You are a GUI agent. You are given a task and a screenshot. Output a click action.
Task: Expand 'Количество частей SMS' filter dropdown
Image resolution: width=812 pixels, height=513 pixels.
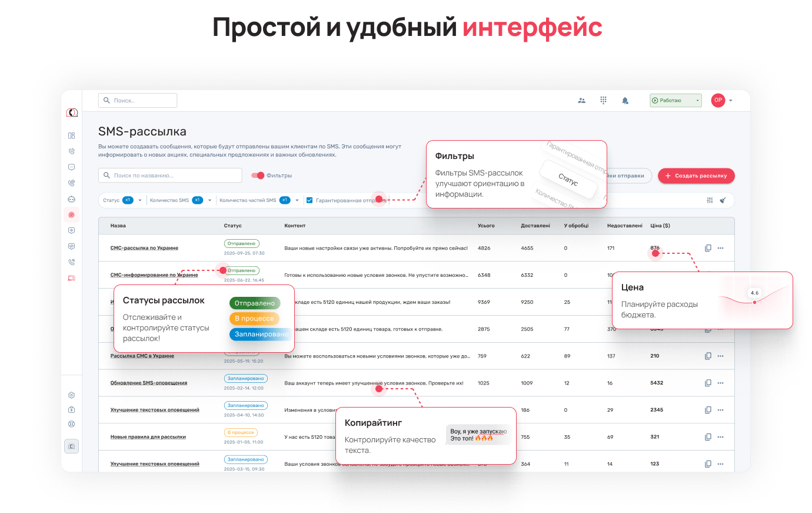point(297,200)
